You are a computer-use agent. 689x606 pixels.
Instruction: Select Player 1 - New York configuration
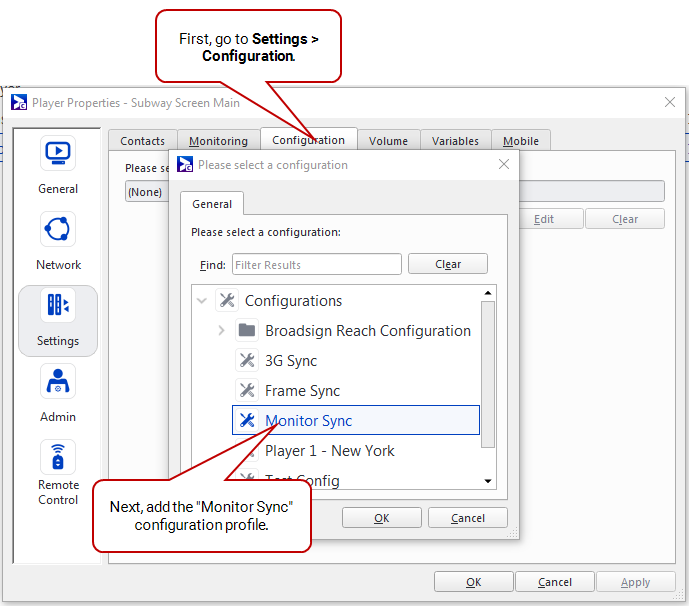[329, 451]
